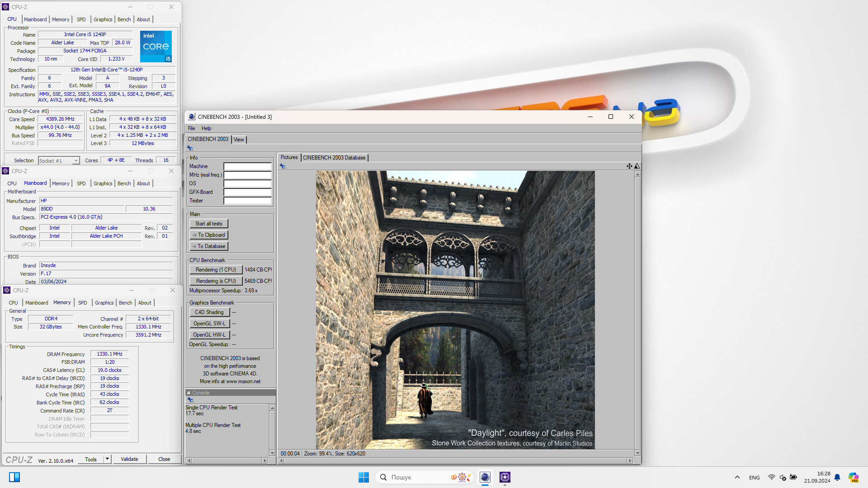Viewport: 868px width, 488px height.
Task: Open Bench tab in the top CPU-Z window
Action: (124, 19)
